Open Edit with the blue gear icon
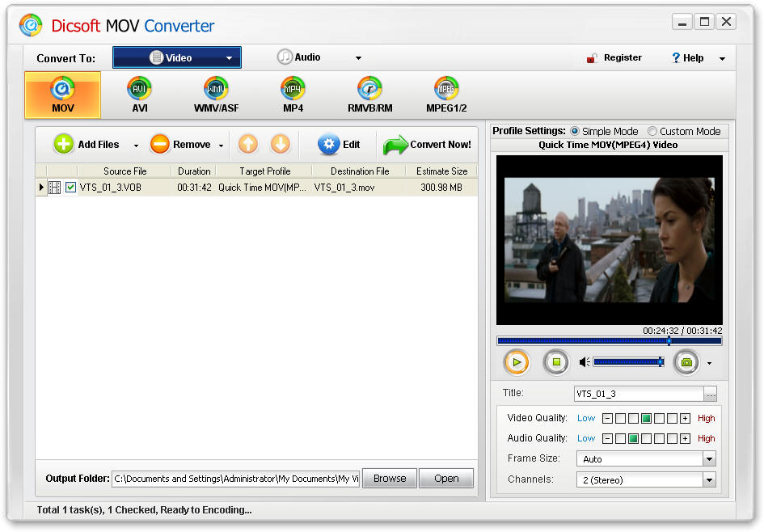Screen dimensions: 764x532 [329, 144]
